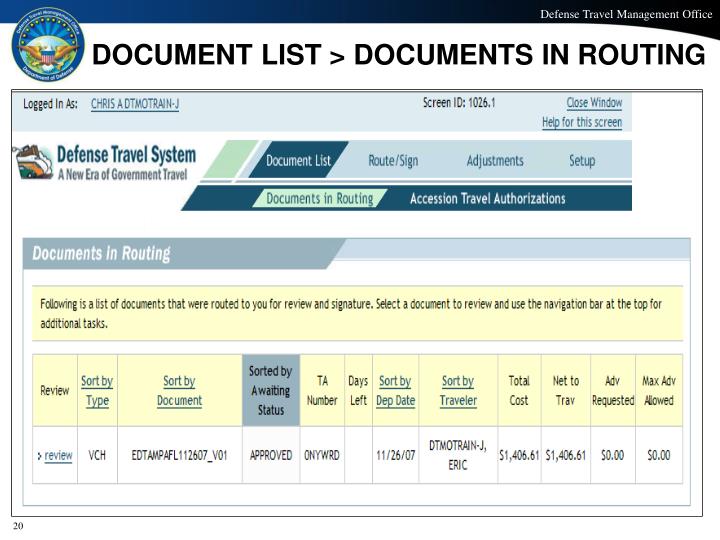
Task: Click the Sorted by Awaiting Status header
Action: point(270,390)
